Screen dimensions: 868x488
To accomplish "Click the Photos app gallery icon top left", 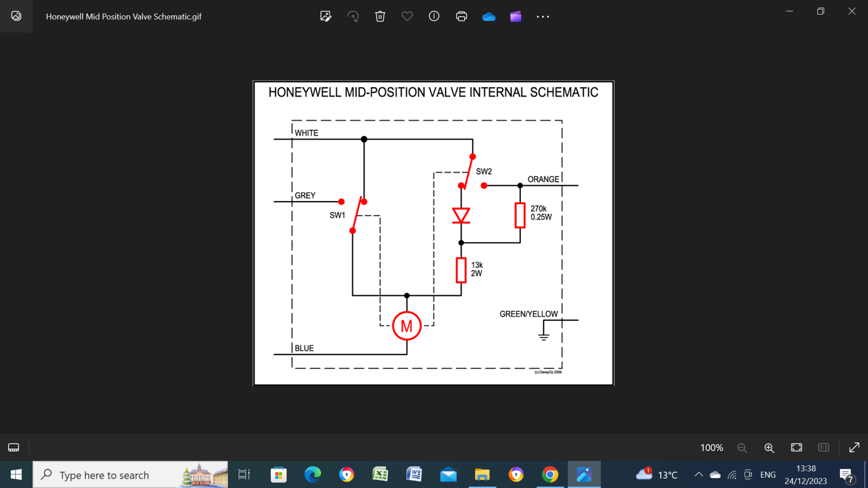I will coord(16,16).
